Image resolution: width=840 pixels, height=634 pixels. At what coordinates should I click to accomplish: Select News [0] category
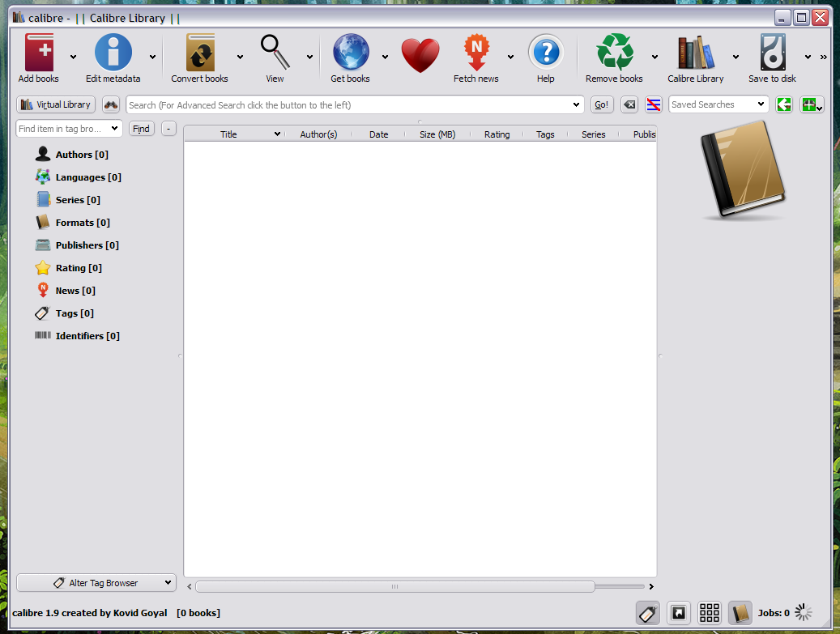pyautogui.click(x=75, y=290)
